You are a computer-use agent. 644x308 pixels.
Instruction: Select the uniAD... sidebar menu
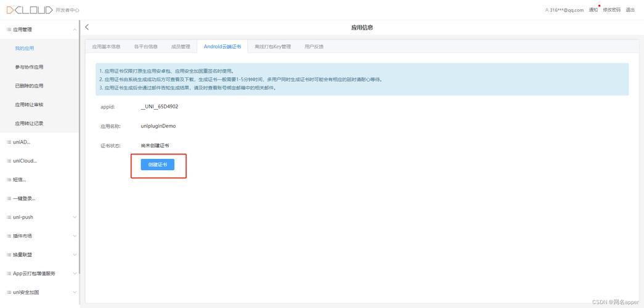39,142
